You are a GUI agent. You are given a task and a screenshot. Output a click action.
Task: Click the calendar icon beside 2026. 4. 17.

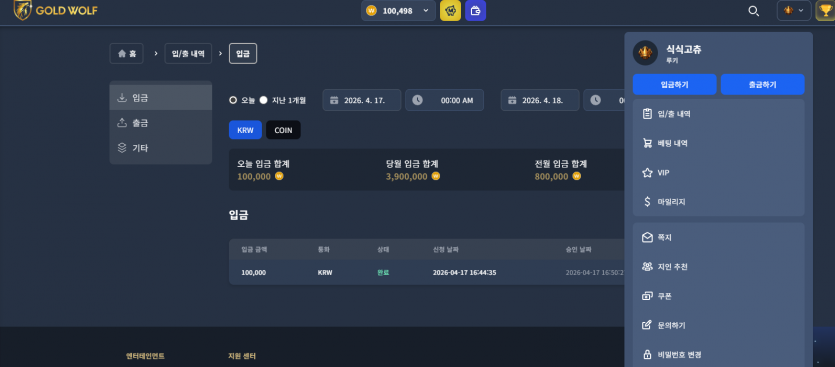point(334,100)
